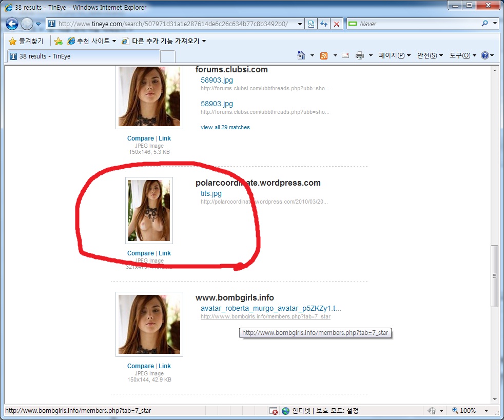
Task: Expand the RSS feeds dropdown arrow
Action: pos(335,55)
